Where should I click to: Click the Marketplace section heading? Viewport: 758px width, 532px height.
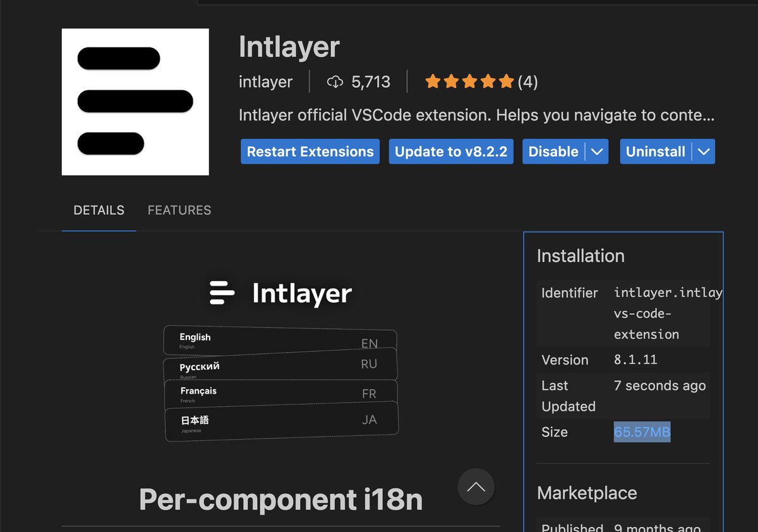click(x=587, y=493)
